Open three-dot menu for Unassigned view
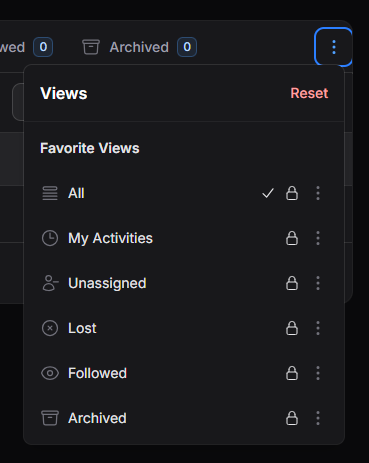Image resolution: width=369 pixels, height=463 pixels. tap(318, 283)
